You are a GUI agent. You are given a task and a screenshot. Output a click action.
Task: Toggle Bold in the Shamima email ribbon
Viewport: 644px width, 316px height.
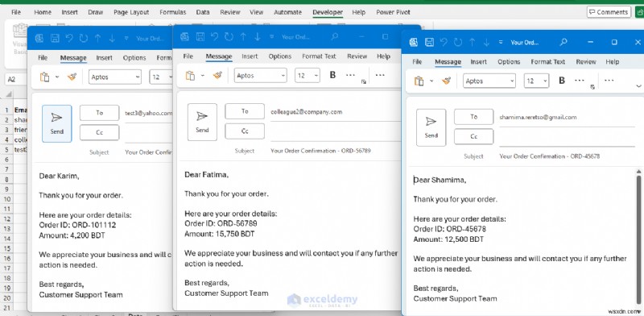pos(562,81)
